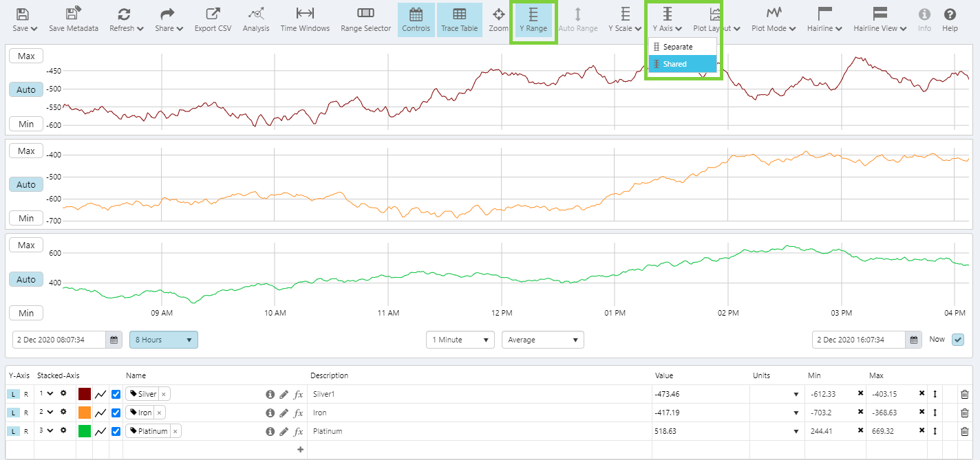
Task: Click the orange Iron color swatch
Action: click(x=85, y=413)
